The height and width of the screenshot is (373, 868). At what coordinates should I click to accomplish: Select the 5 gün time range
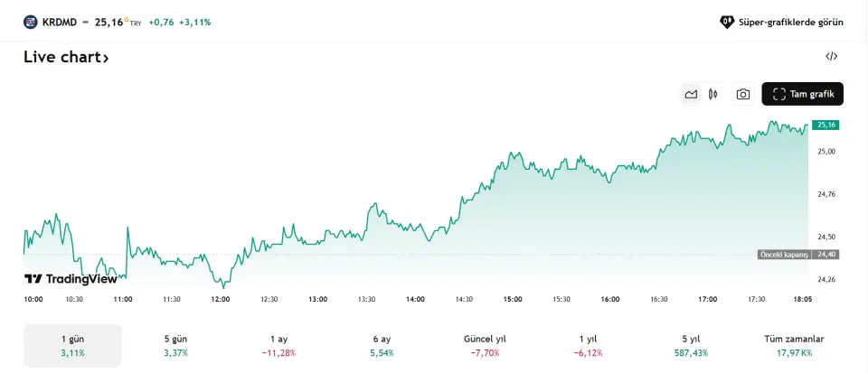[x=175, y=345]
